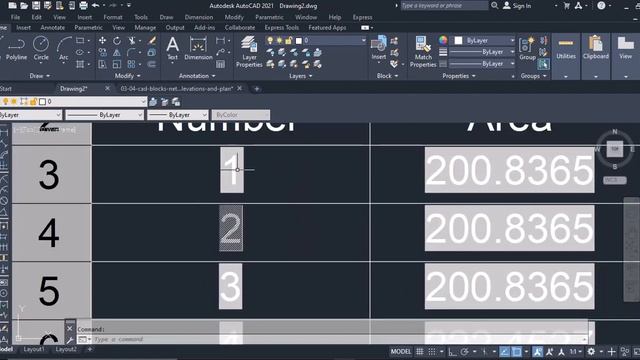Screen dimensions: 640x360
Task: Expand the Annotation panel
Action: pyautogui.click(x=197, y=76)
